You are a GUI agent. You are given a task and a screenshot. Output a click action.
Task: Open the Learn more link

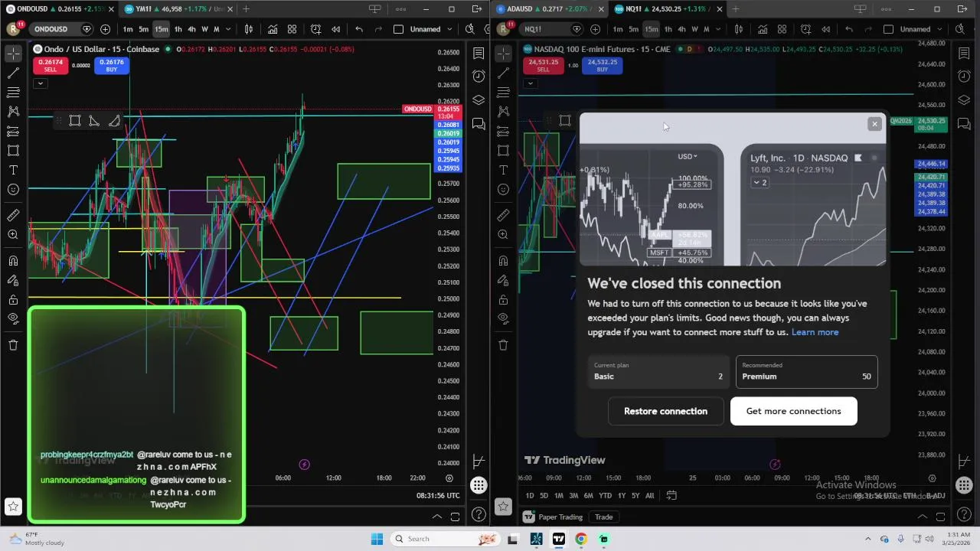pos(815,332)
